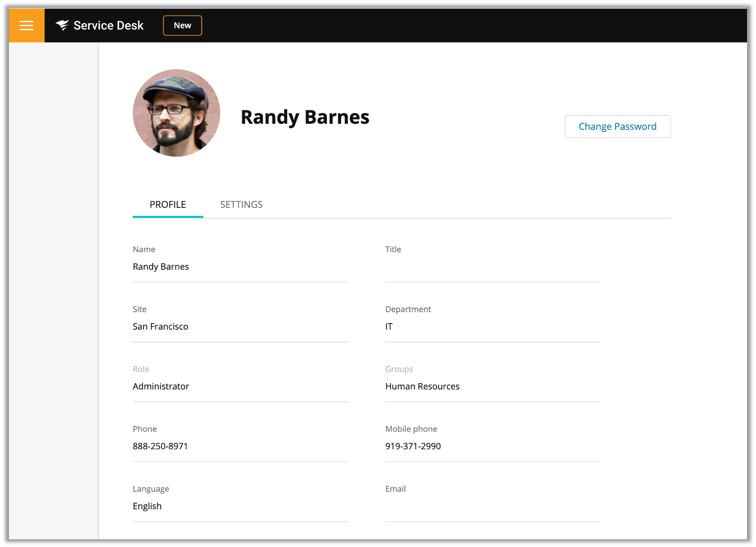The image size is (756, 547).
Task: Click the Language field English
Action: coord(240,506)
